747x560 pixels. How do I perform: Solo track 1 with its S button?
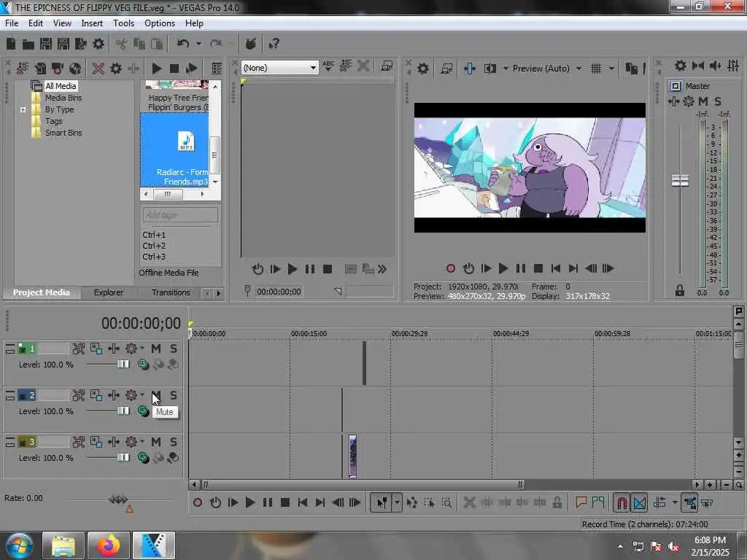click(174, 349)
